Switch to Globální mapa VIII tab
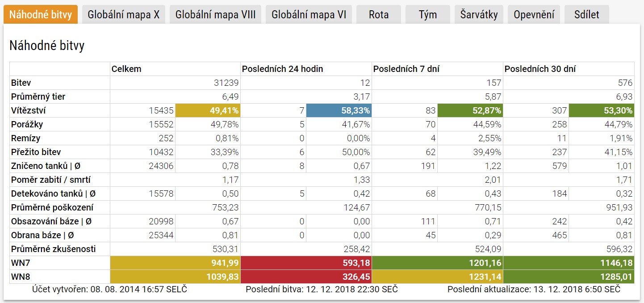The image size is (644, 303). pos(215,15)
